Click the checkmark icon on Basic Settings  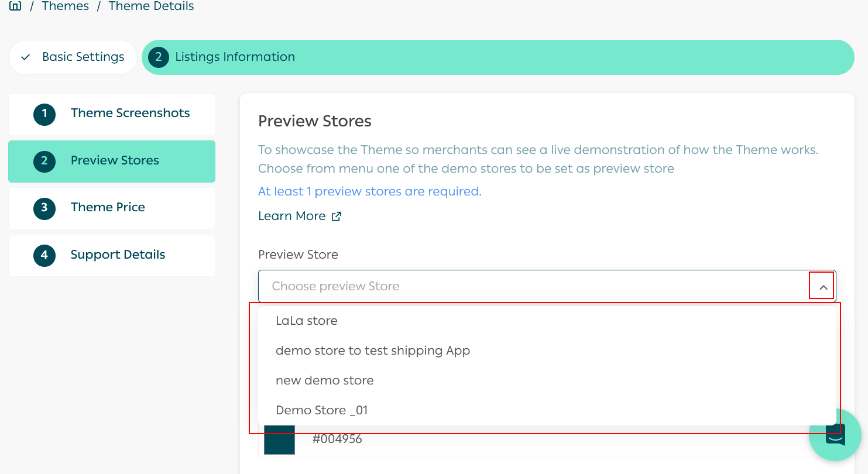pos(25,57)
